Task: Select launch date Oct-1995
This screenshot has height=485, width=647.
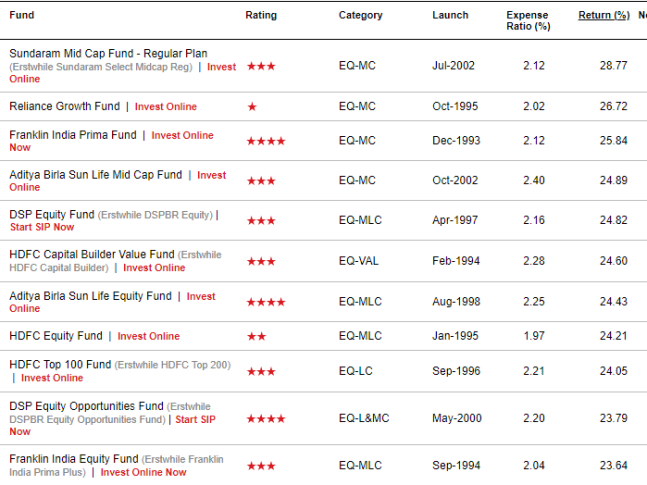Action: tap(455, 106)
